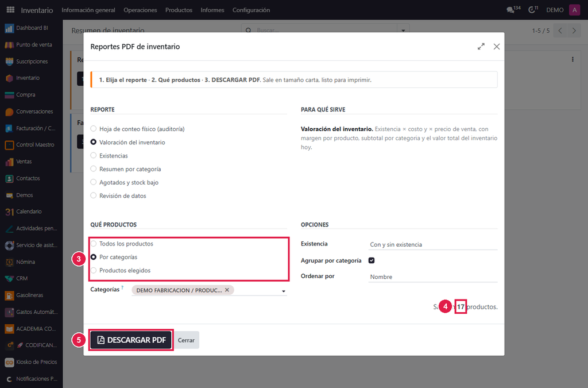Click Inventario app title in navbar
The width and height of the screenshot is (588, 388).
click(x=37, y=10)
